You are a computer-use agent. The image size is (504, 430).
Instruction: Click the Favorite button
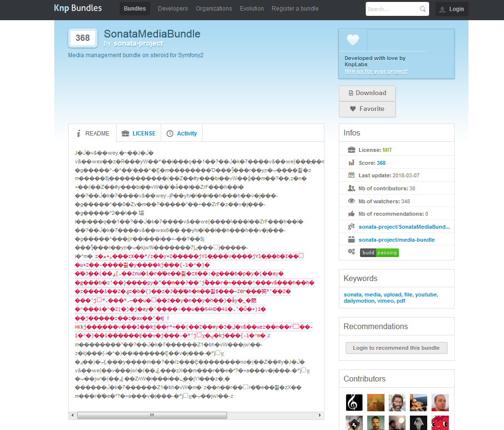tap(367, 109)
